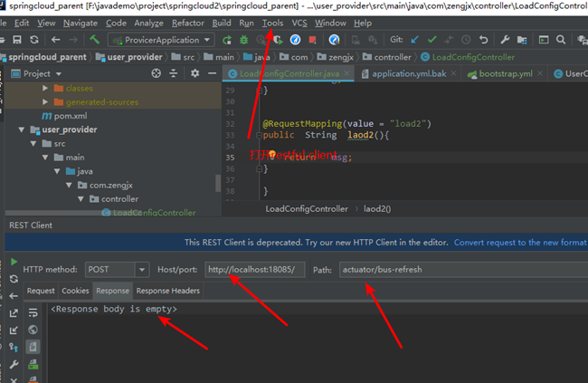Screen dimensions: 588x383
Task: Open the Refactor menu
Action: [x=188, y=24]
